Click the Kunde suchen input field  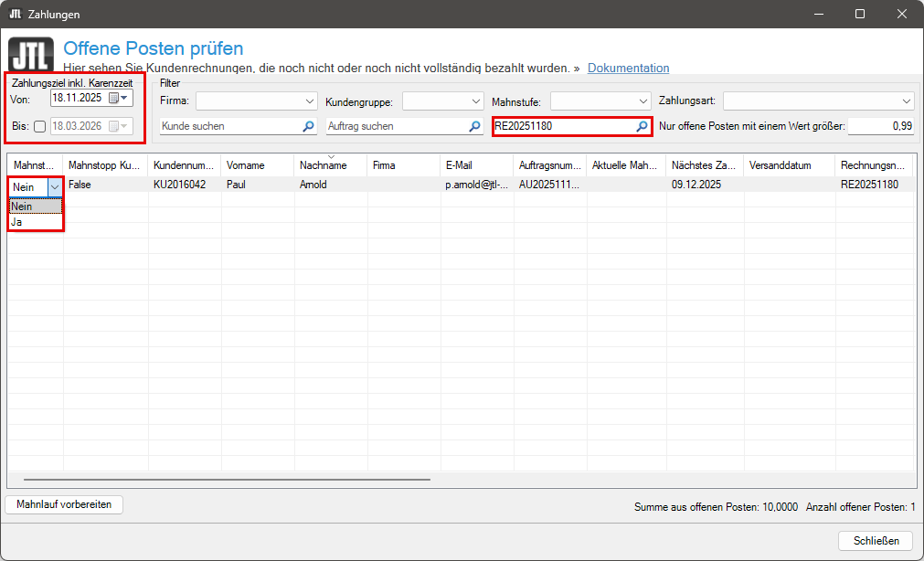(x=228, y=126)
